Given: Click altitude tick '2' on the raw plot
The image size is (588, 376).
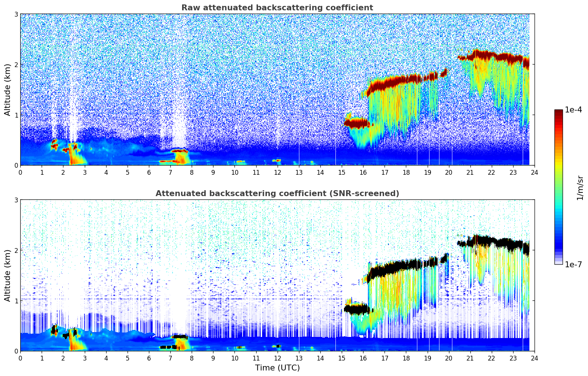Looking at the screenshot, I should 16,65.
